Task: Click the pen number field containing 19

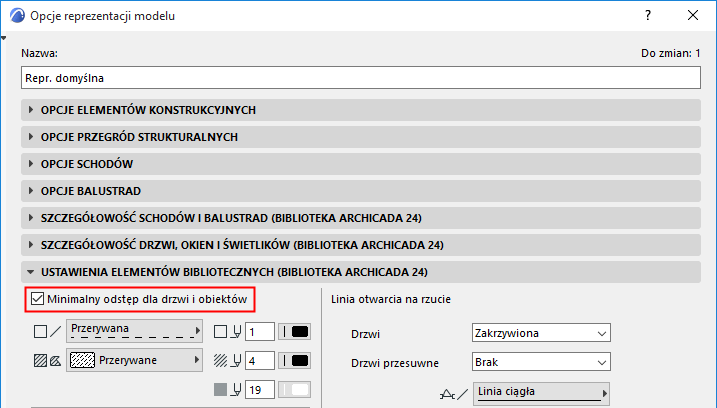Action: click(260, 390)
